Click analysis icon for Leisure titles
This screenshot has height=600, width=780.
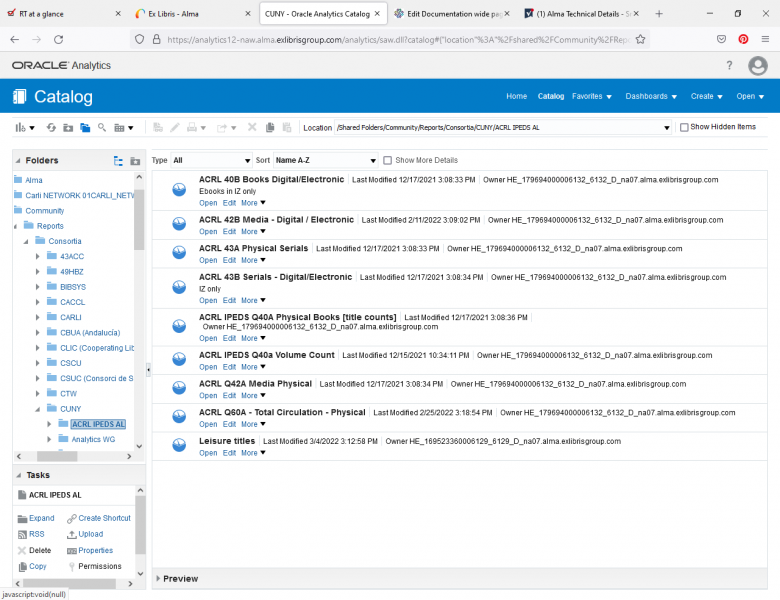(x=179, y=445)
